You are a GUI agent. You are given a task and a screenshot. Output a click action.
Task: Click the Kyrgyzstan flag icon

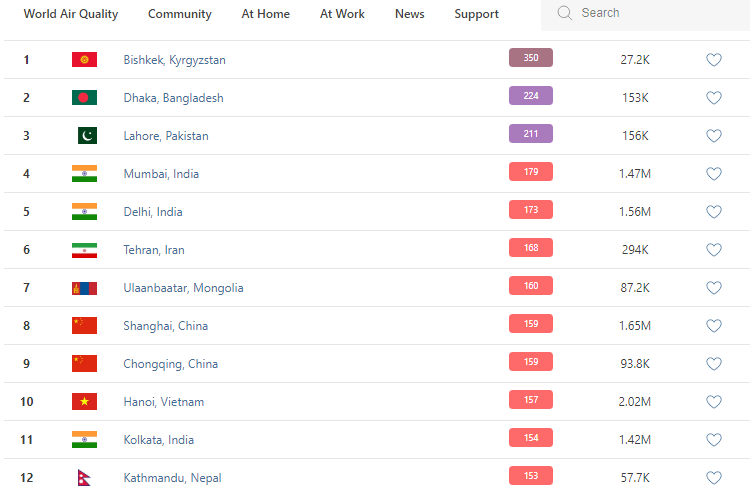pyautogui.click(x=84, y=60)
